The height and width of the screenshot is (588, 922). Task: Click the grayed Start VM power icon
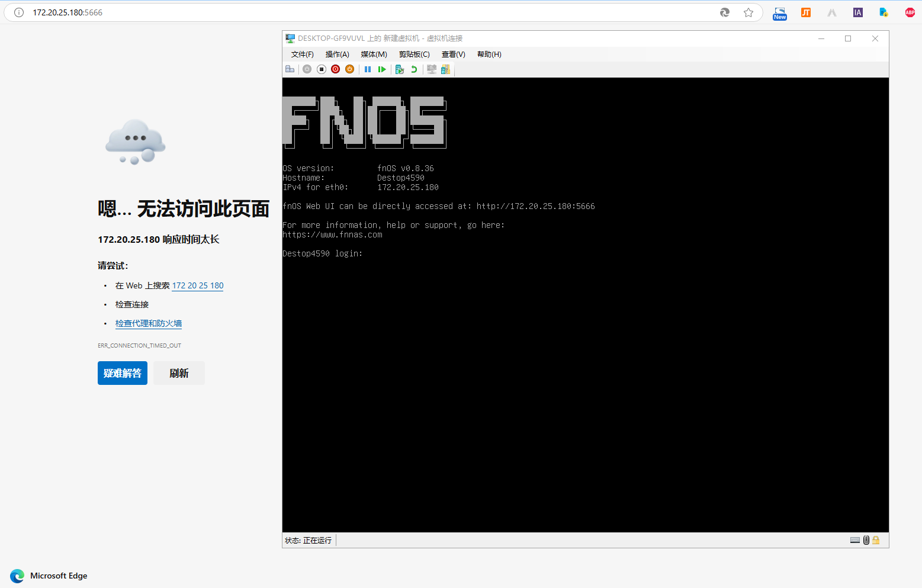(x=307, y=69)
